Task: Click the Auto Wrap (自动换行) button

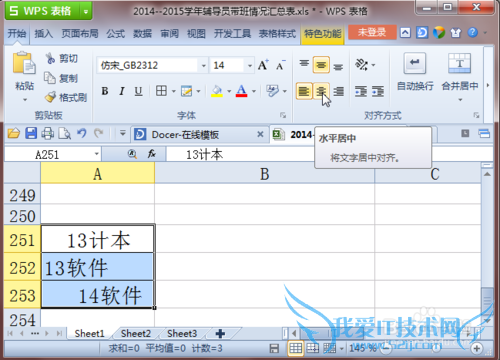Action: tap(415, 72)
